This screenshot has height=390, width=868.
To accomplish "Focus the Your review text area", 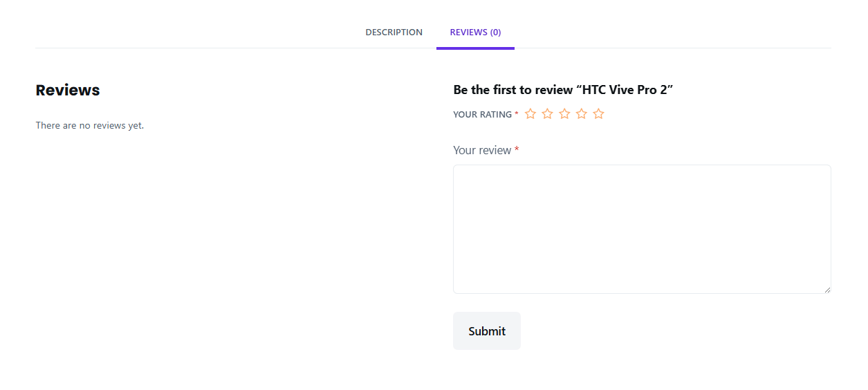I will click(642, 229).
